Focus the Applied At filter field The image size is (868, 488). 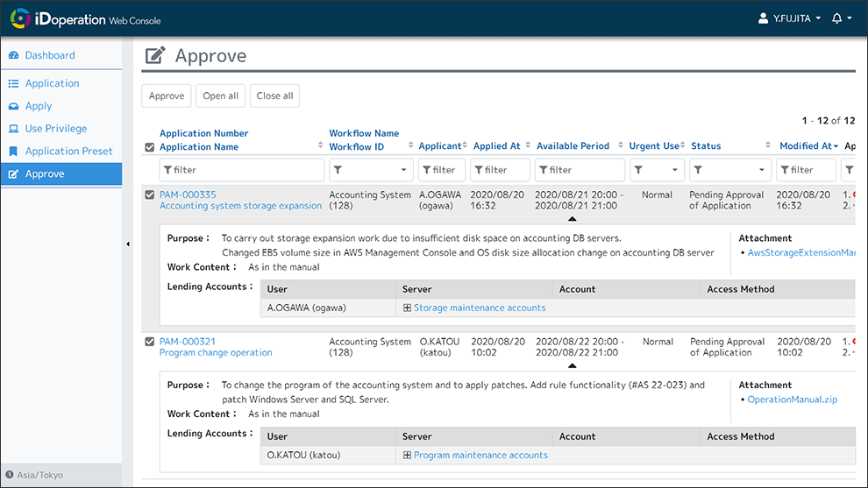tap(500, 170)
